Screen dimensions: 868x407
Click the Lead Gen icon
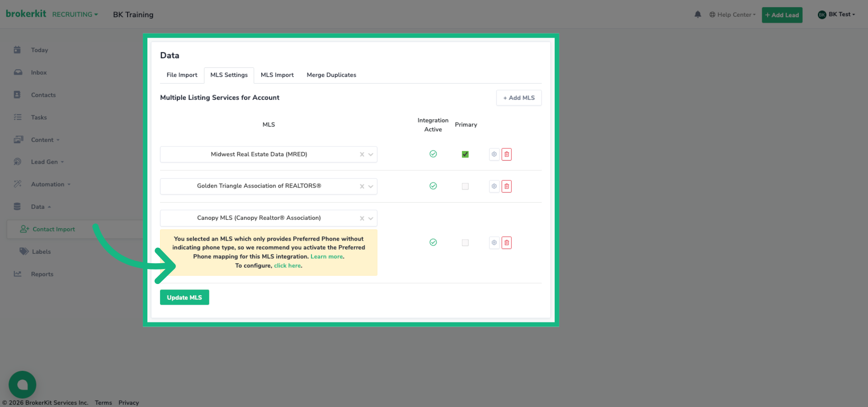(x=18, y=161)
